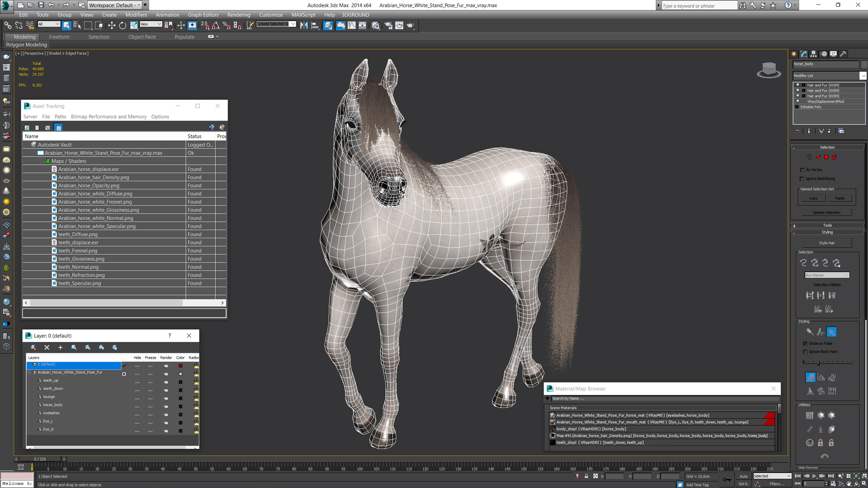Screen dimensions: 868x488
Task: Click the horse_body object name field
Action: click(x=826, y=64)
